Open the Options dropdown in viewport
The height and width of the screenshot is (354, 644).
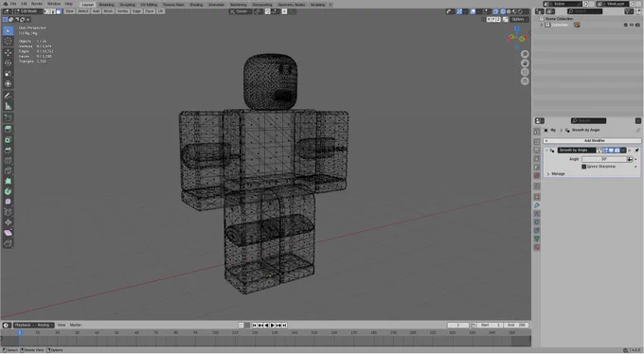point(519,19)
